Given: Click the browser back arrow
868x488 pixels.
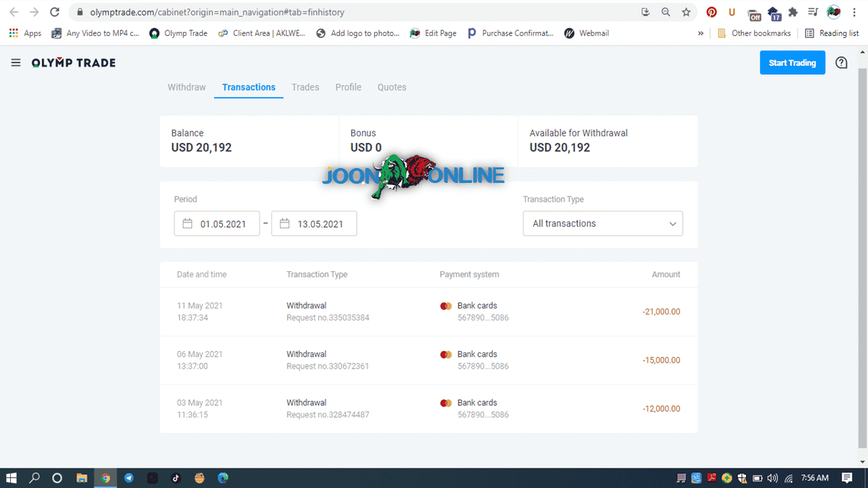Looking at the screenshot, I should 14,12.
